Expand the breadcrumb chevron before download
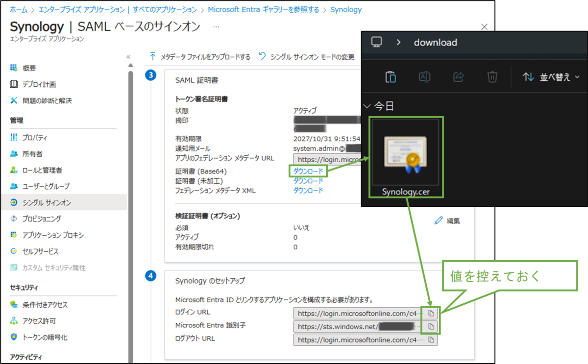Screen dimensions: 588x364 [x=398, y=43]
